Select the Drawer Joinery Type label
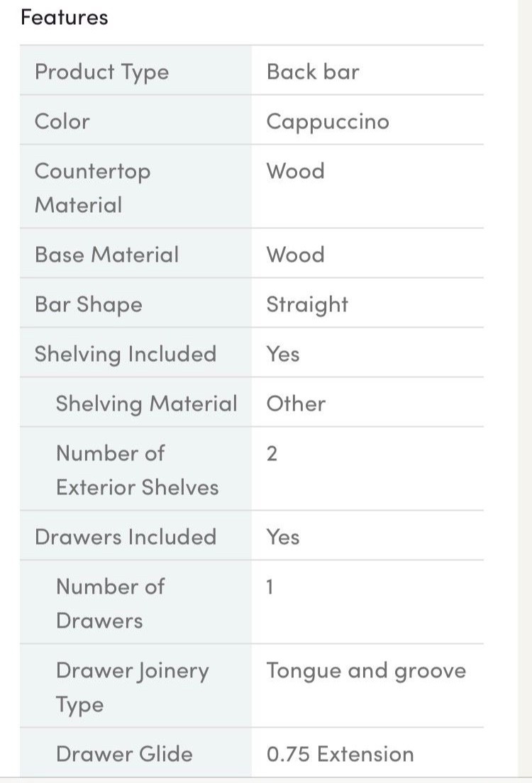The width and height of the screenshot is (532, 783). pyautogui.click(x=132, y=687)
